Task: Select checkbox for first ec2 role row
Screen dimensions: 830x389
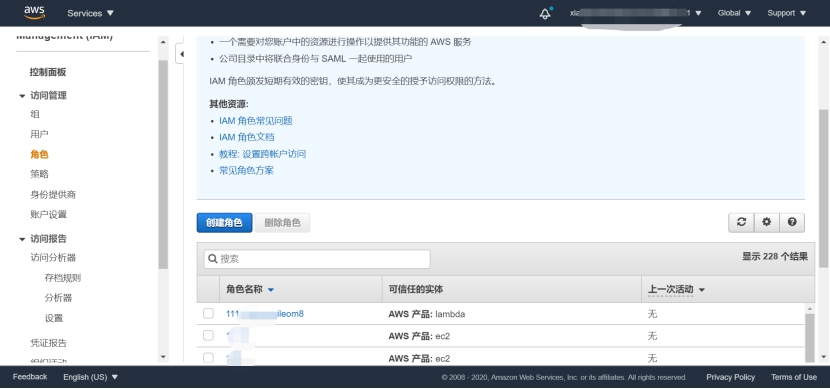Action: tap(208, 336)
